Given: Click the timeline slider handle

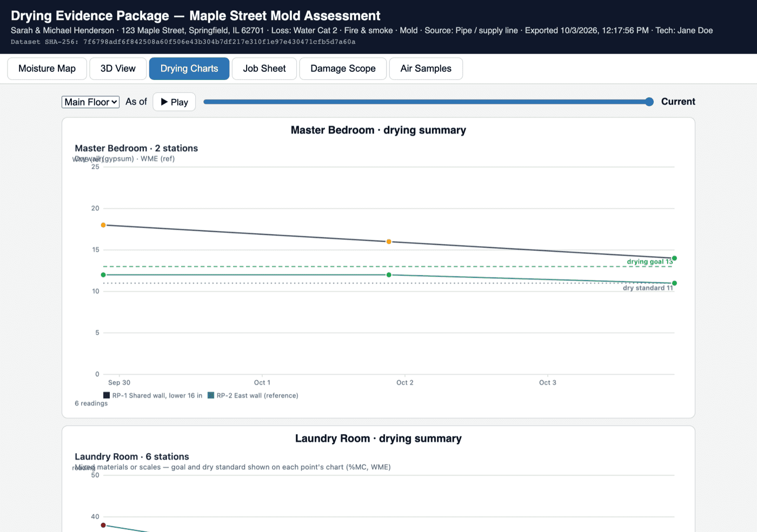Looking at the screenshot, I should click(649, 102).
